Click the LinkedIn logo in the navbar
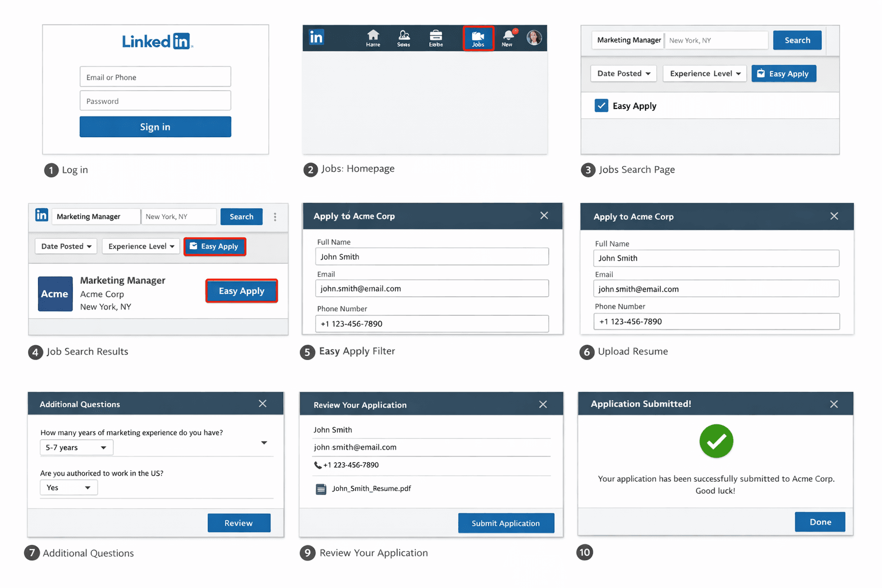Image resolution: width=882 pixels, height=588 pixels. point(316,37)
